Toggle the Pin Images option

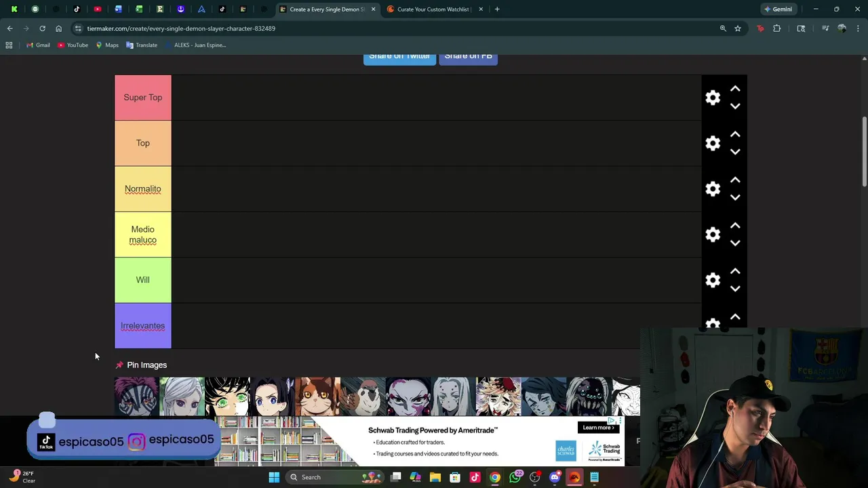coord(141,365)
